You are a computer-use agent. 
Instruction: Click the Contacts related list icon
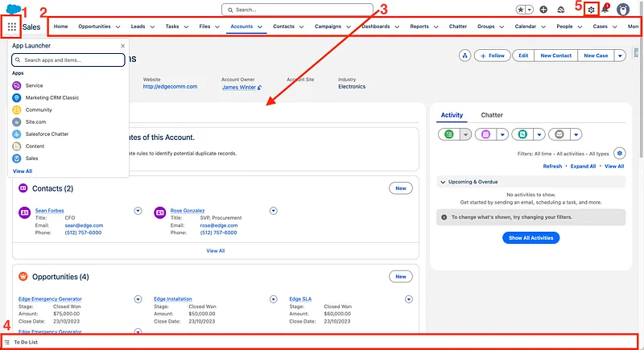[x=23, y=188]
